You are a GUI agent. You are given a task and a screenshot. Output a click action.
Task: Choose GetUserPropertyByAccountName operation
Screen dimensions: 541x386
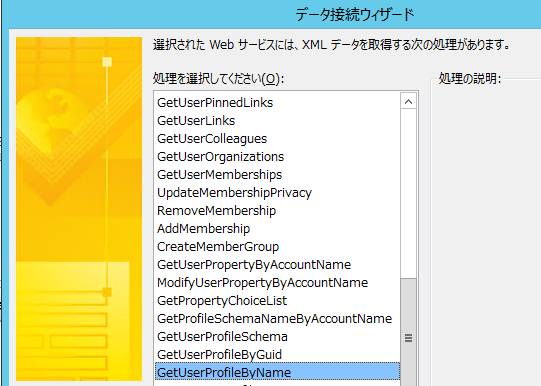(277, 264)
